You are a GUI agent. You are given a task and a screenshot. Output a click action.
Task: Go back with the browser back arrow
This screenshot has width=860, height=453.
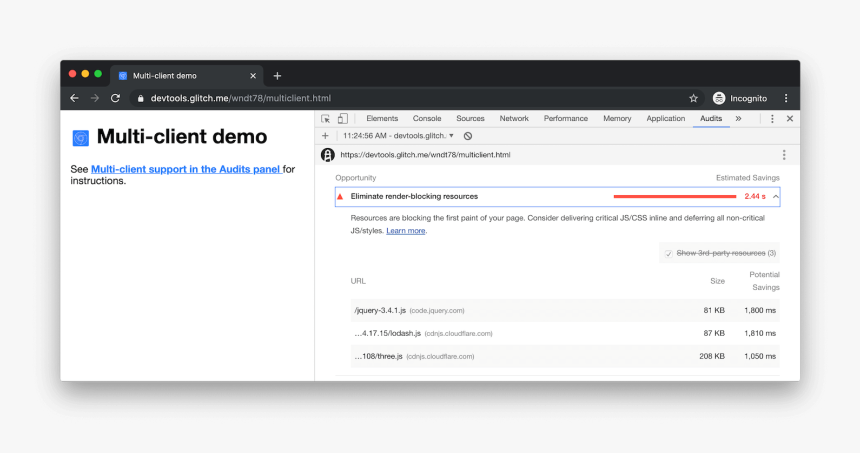(75, 98)
